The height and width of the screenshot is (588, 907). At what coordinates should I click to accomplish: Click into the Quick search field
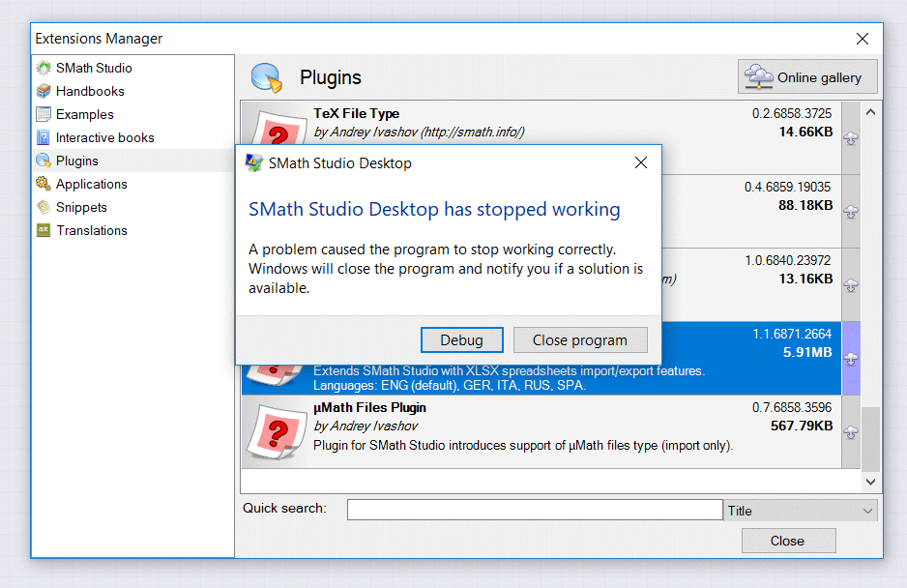(x=535, y=510)
